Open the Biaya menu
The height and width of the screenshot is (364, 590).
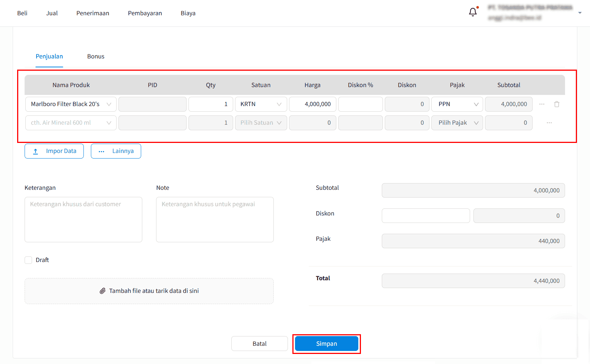click(x=188, y=13)
